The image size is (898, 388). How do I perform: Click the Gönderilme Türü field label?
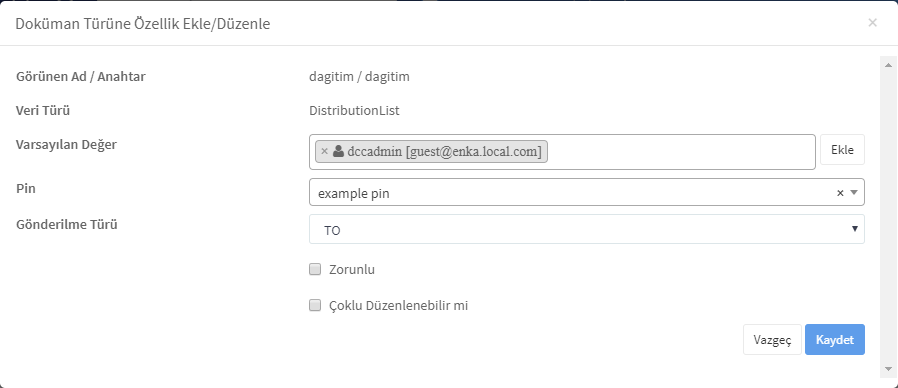pos(67,225)
